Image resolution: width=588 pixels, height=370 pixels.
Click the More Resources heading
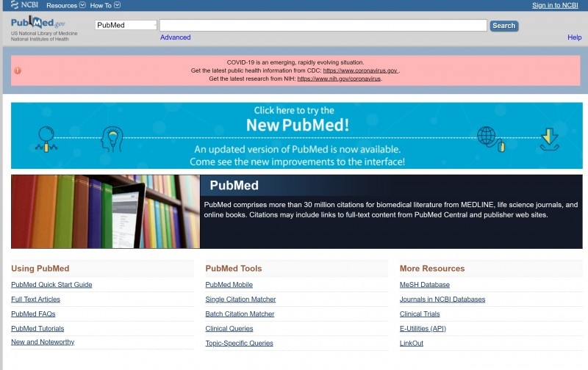432,269
